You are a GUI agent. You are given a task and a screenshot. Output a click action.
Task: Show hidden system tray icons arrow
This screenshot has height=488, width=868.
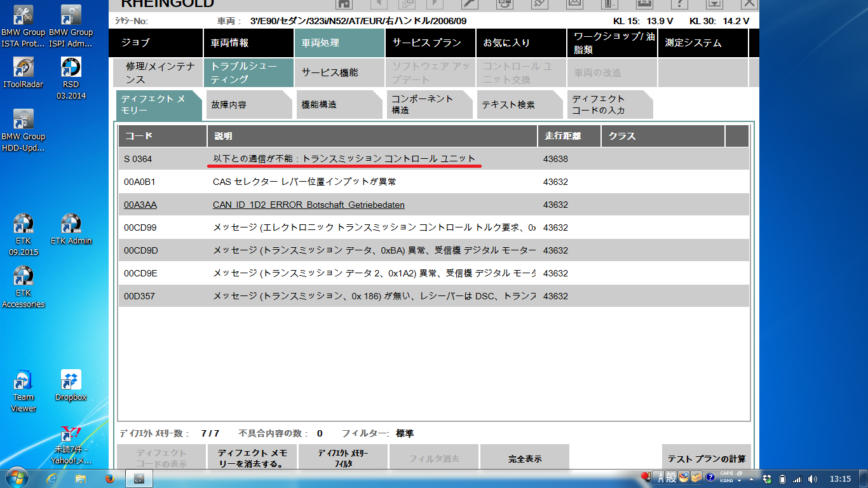pyautogui.click(x=751, y=478)
